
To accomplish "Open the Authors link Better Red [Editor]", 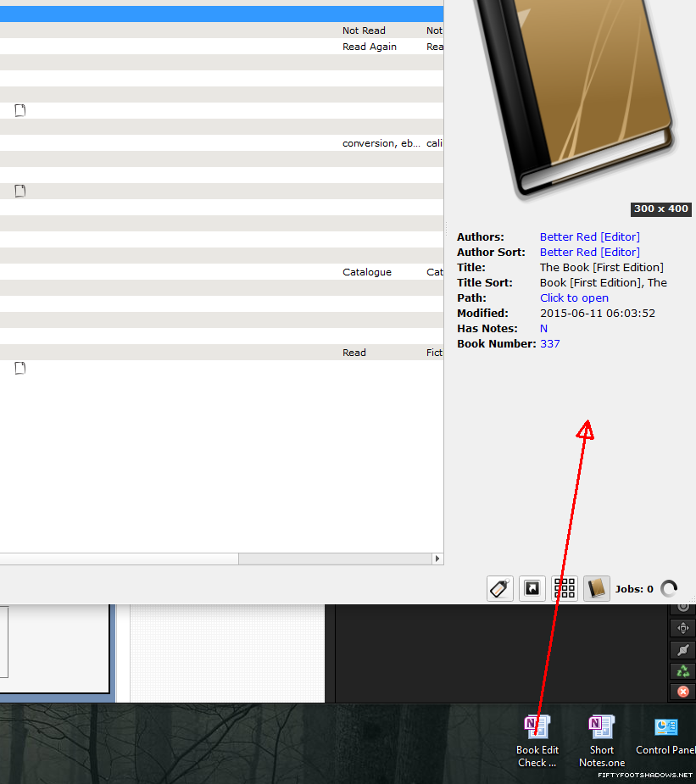I will pyautogui.click(x=589, y=237).
